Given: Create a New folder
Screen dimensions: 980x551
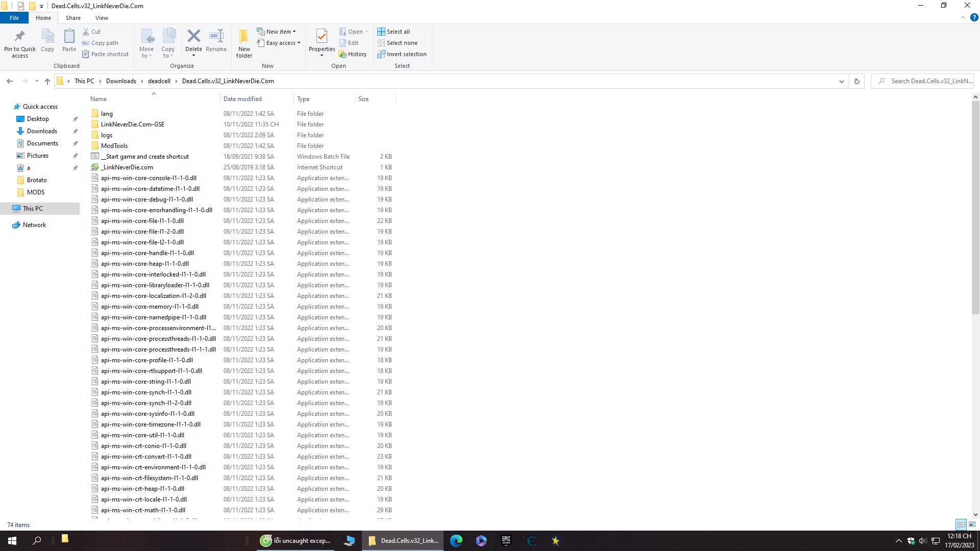Looking at the screenshot, I should tap(244, 43).
